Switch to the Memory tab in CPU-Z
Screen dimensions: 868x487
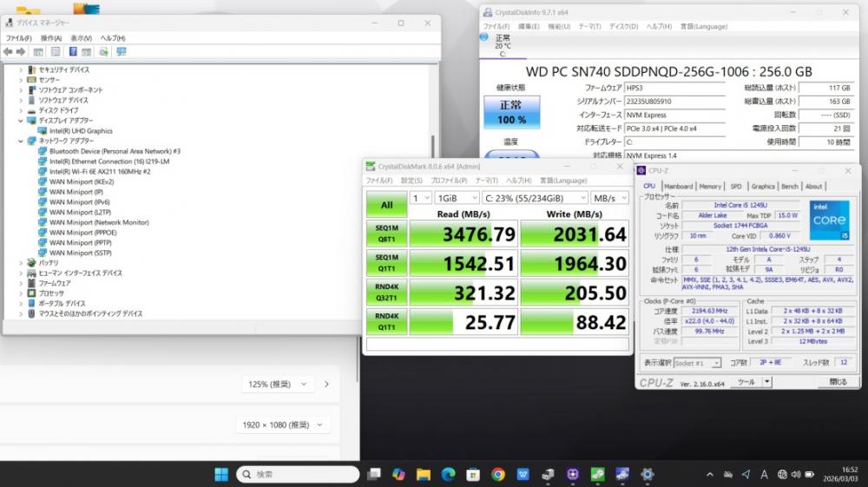tap(710, 187)
